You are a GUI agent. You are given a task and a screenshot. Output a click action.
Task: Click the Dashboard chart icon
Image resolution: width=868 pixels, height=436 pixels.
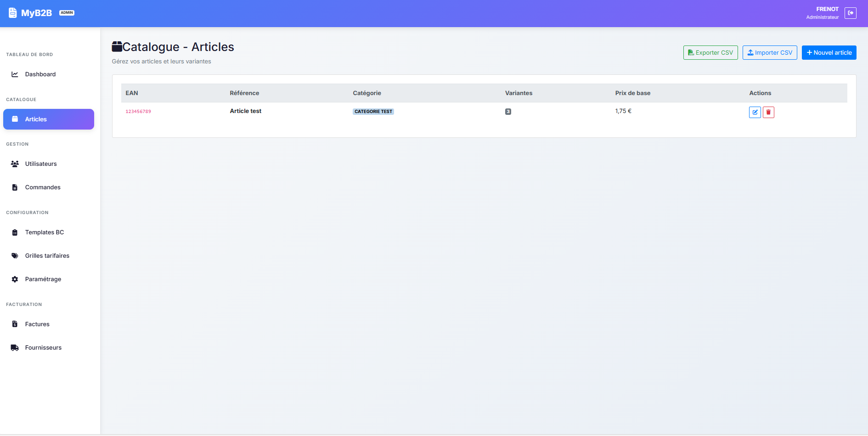click(x=15, y=74)
